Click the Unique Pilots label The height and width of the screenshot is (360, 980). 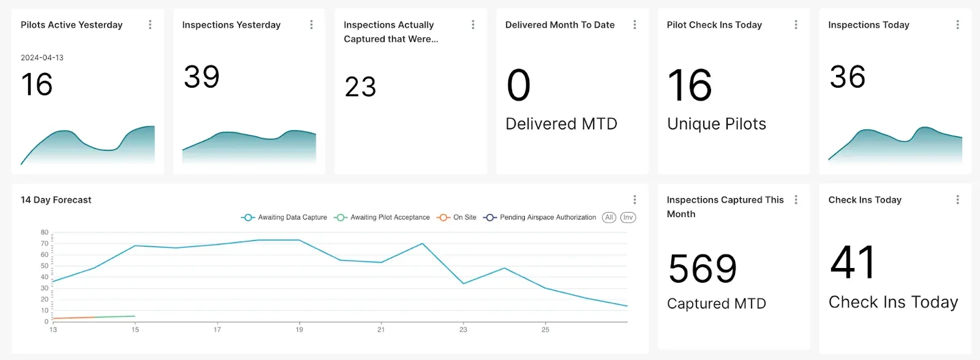717,124
